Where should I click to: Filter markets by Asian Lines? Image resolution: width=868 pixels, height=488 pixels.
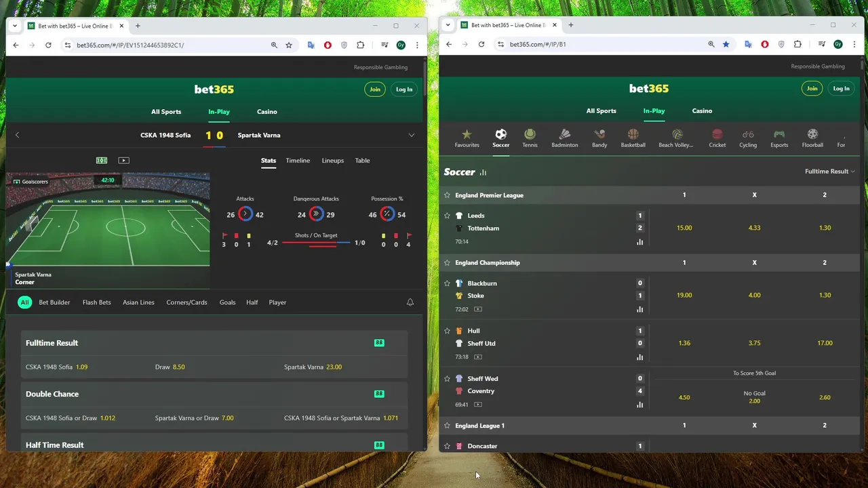pyautogui.click(x=138, y=302)
